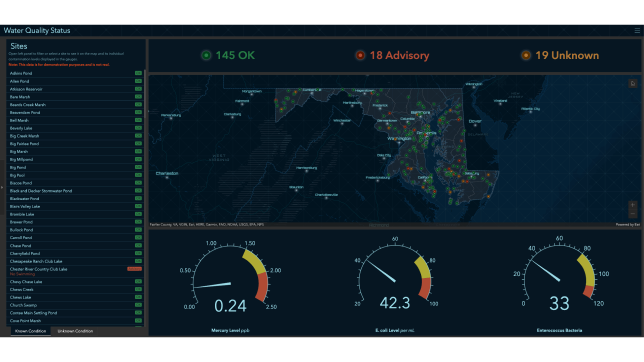Screen dimensions: 644x362
Task: Select Chesapeake Ranch Club Lake row
Action: 76,261
